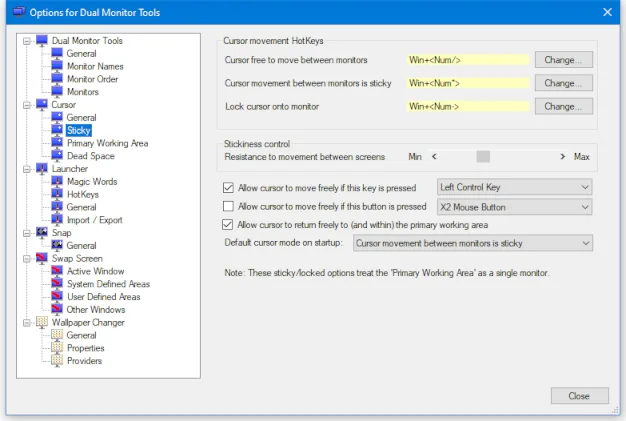
Task: Click the Cursor section icon
Action: (x=42, y=104)
